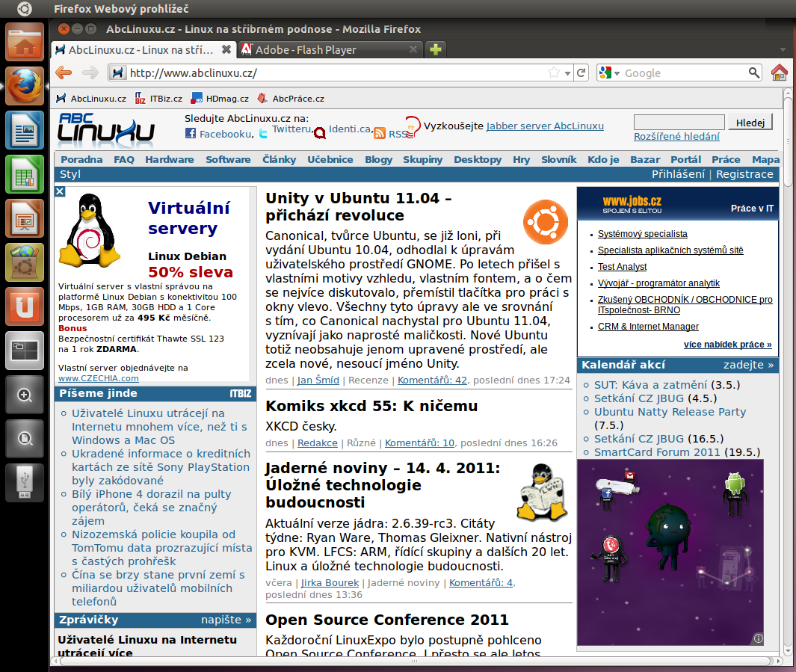Open the RSS feed icon
The width and height of the screenshot is (796, 672).
(380, 134)
